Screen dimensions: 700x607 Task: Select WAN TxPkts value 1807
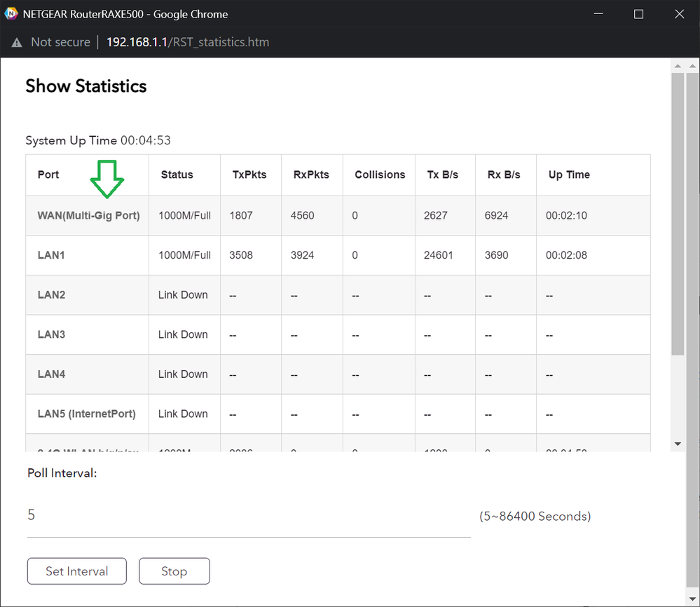tap(241, 215)
